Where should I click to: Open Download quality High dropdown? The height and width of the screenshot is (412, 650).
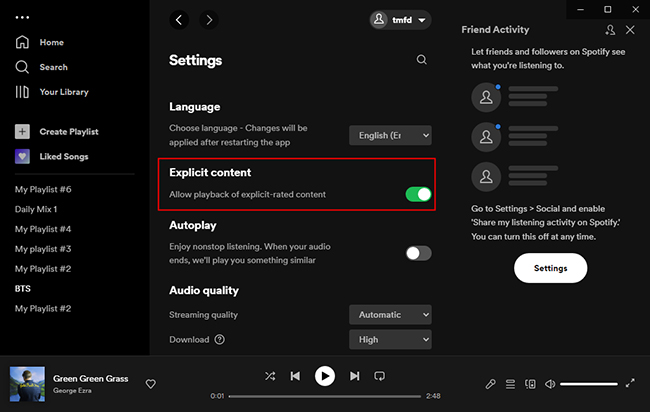390,339
